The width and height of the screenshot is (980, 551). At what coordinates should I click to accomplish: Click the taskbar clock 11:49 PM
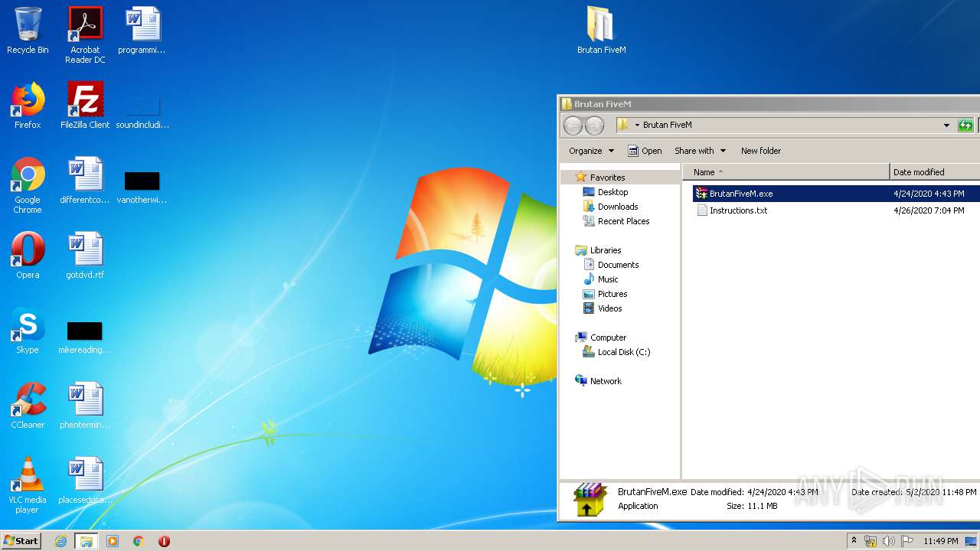pyautogui.click(x=941, y=541)
